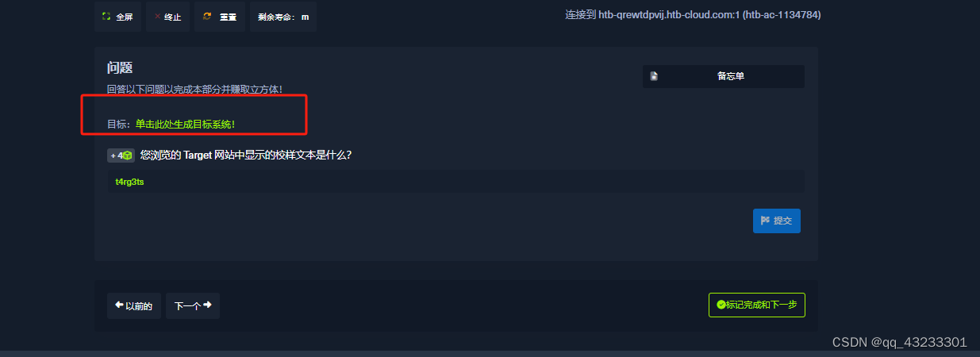Reset the instance with 重置 button

(x=220, y=16)
